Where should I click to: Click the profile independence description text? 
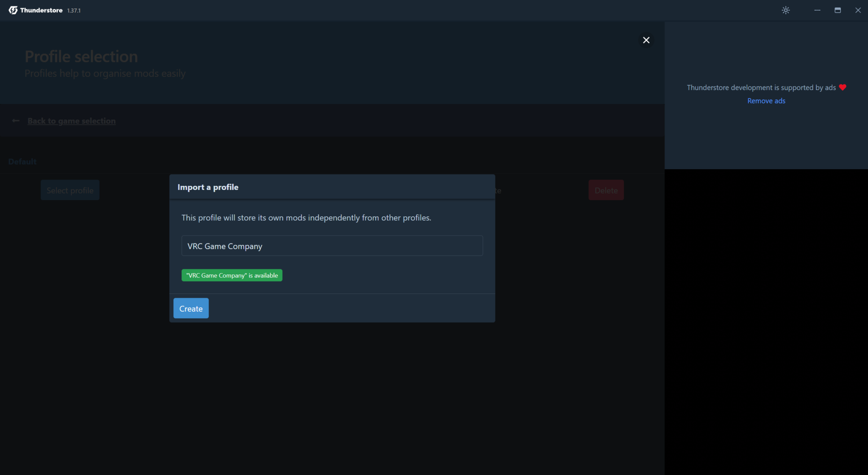[x=306, y=218]
